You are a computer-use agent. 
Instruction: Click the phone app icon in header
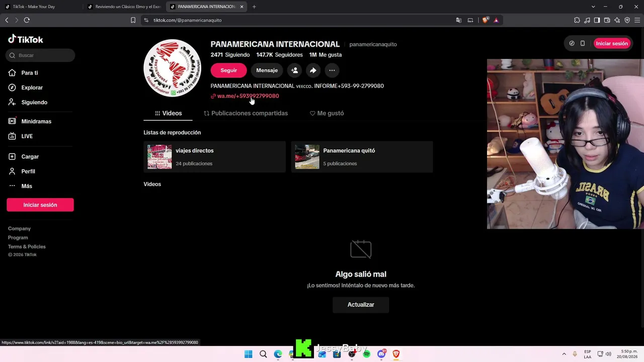[583, 44]
